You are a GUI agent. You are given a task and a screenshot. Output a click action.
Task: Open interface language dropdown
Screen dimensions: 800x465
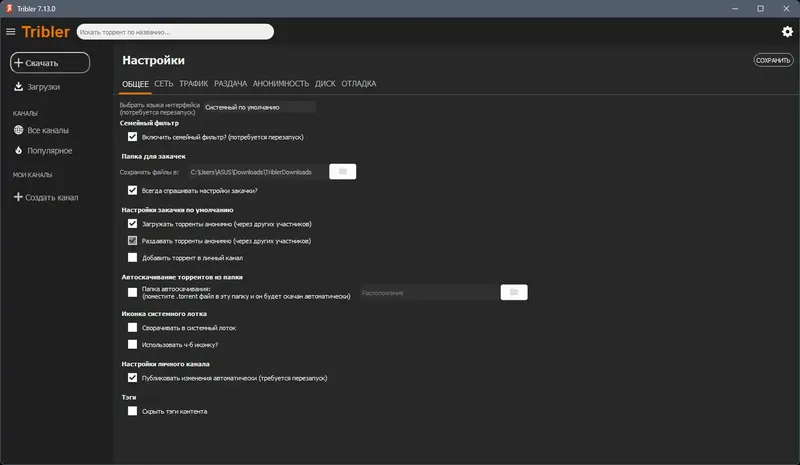tap(260, 107)
